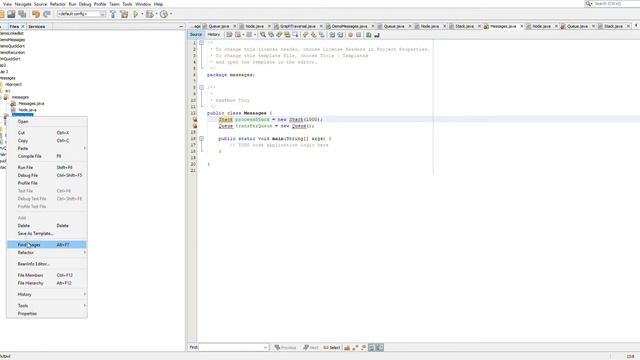Click the Shift Line Left icon

pyautogui.click(x=332, y=35)
